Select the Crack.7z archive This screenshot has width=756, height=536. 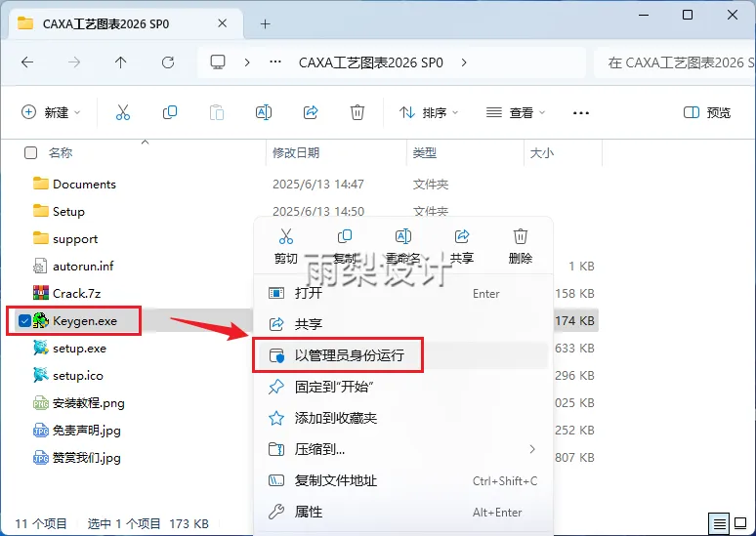pyautogui.click(x=76, y=294)
